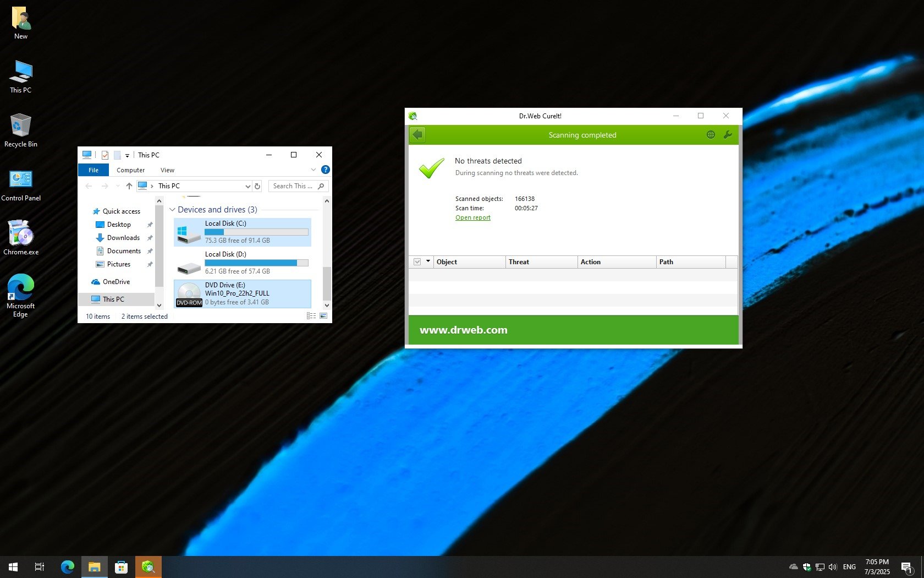Click the drives list scroll-up arrow
Screen dimensions: 924x578
point(327,201)
